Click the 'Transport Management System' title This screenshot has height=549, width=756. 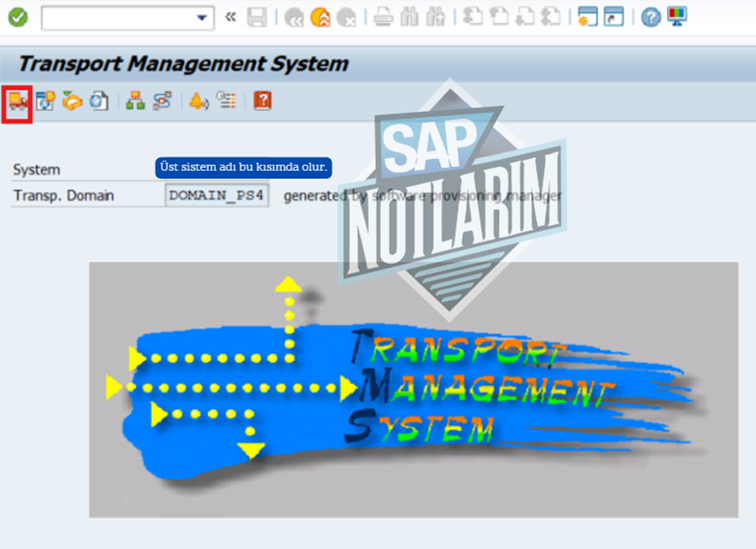point(184,64)
